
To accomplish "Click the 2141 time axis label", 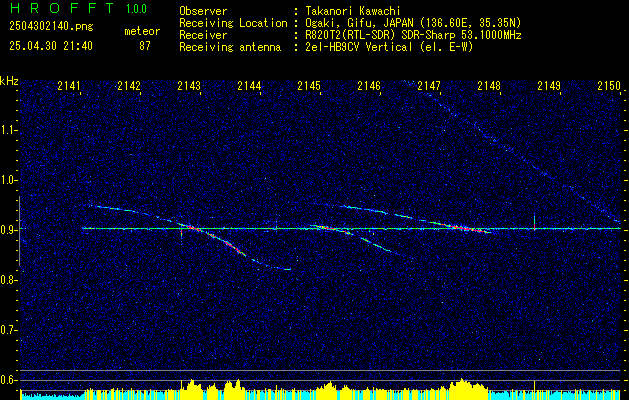I will (x=69, y=86).
